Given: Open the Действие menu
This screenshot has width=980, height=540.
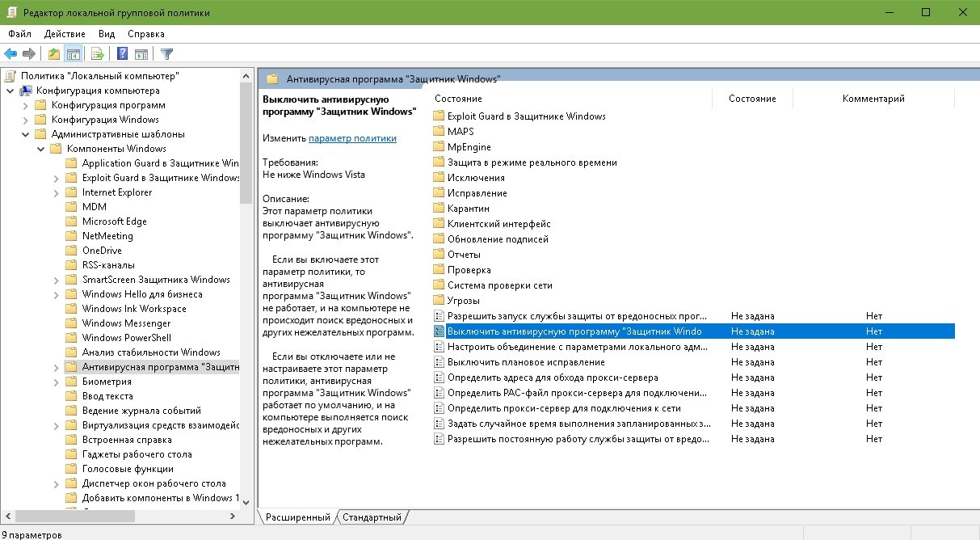Looking at the screenshot, I should click(65, 34).
